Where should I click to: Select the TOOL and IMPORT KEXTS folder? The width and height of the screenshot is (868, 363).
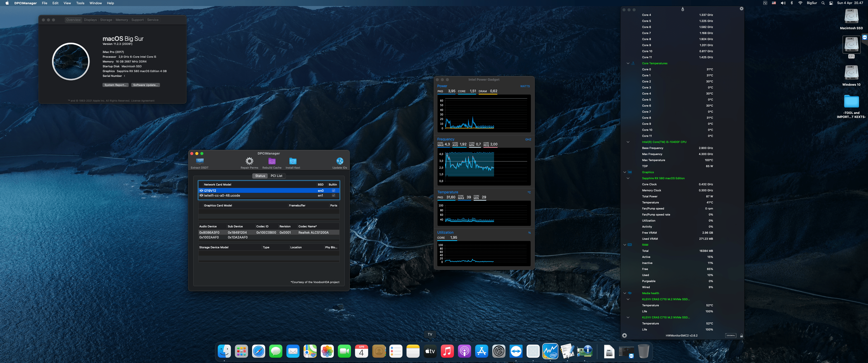[x=851, y=101]
